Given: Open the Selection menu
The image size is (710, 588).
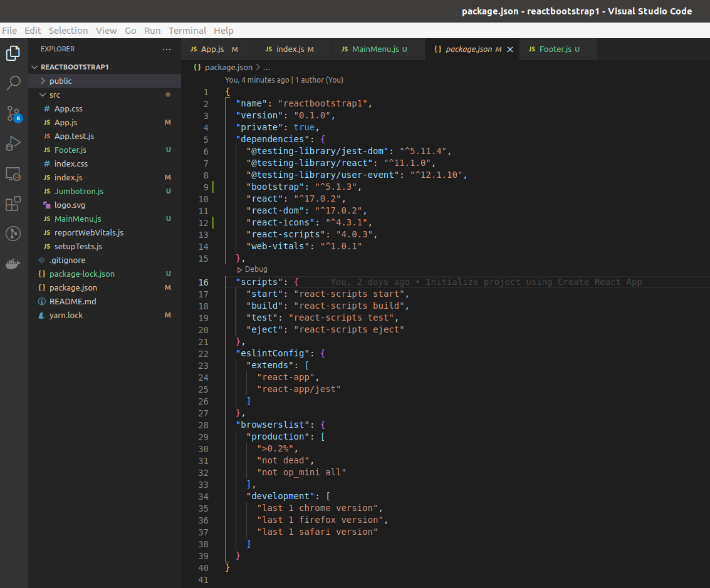Looking at the screenshot, I should 68,30.
